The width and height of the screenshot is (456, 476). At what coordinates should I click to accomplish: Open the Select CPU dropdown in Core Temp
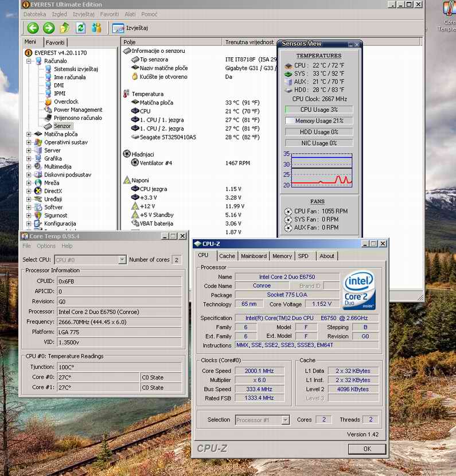point(122,260)
